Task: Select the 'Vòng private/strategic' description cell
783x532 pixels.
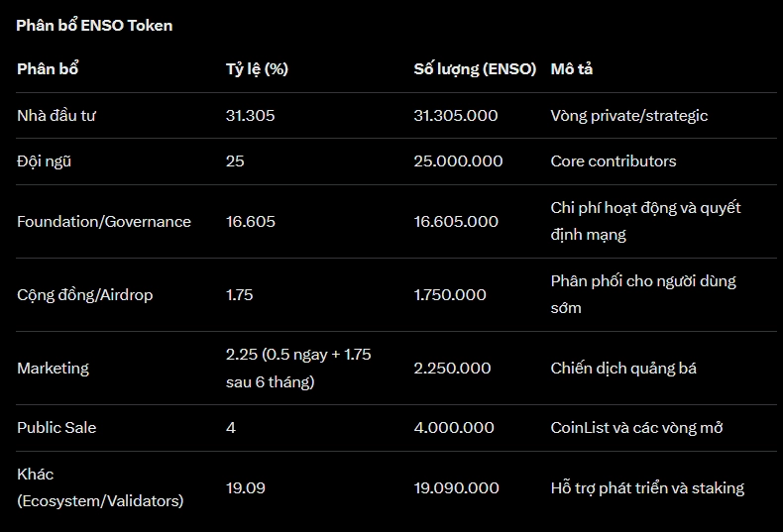Action: (x=629, y=116)
